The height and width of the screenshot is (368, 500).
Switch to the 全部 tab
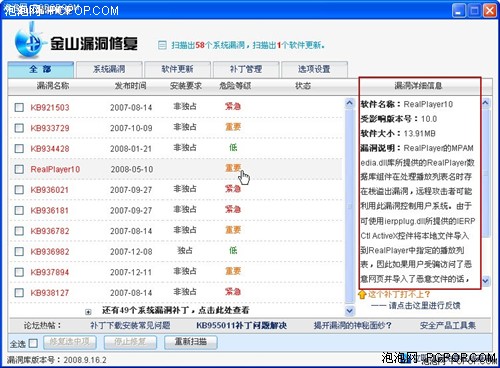41,69
